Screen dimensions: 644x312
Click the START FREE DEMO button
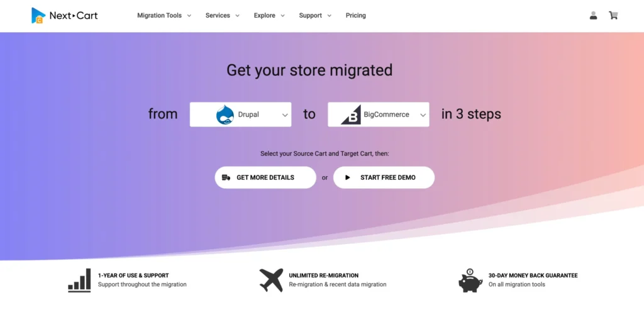(384, 177)
